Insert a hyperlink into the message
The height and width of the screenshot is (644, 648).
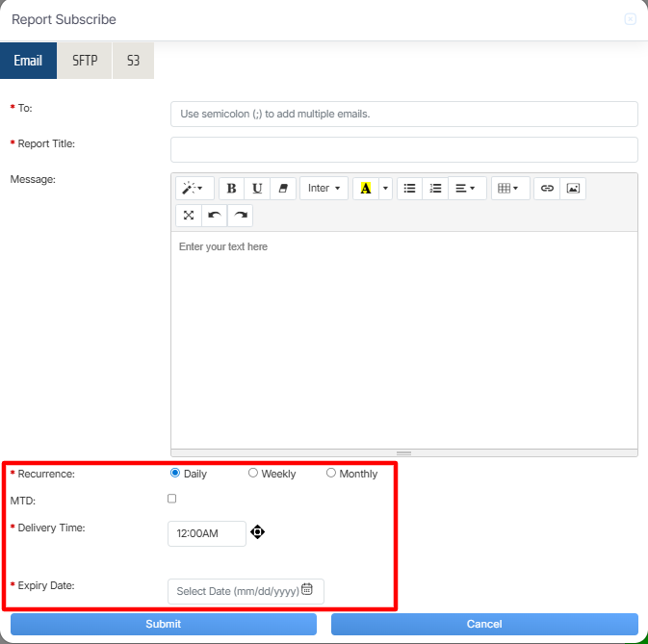(x=547, y=189)
